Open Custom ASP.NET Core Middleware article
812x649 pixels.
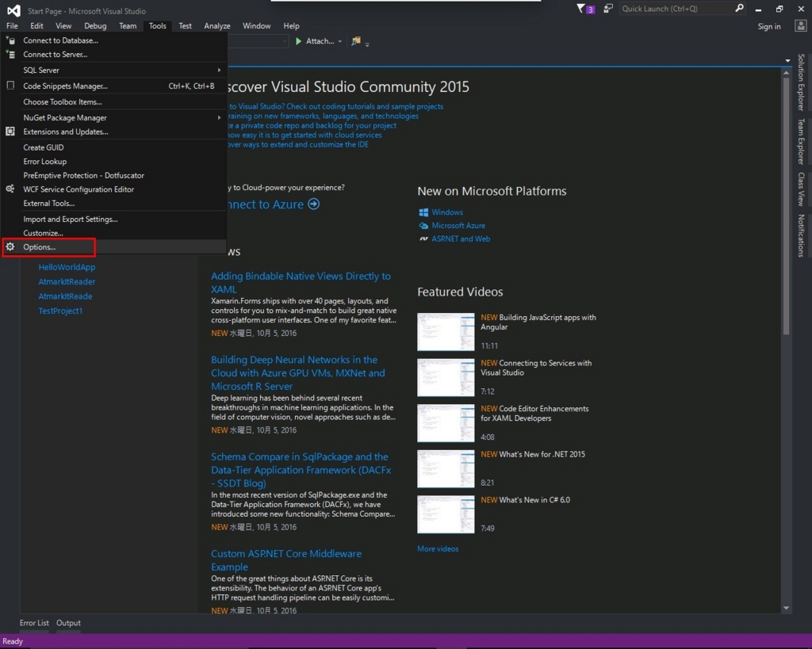(286, 560)
